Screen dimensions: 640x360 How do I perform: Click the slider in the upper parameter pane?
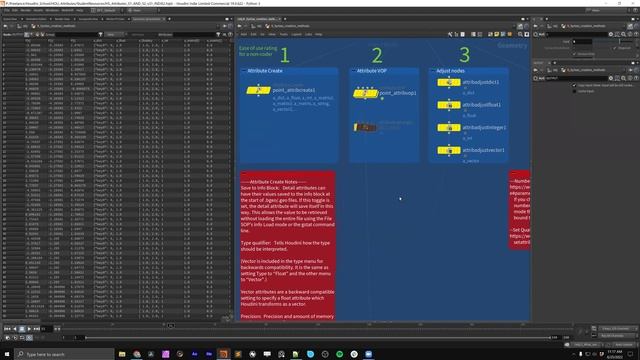coord(612,41)
